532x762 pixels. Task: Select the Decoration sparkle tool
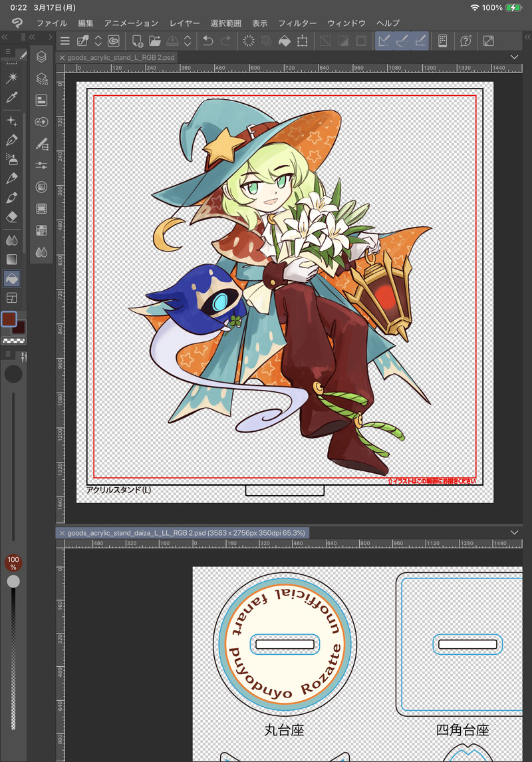pyautogui.click(x=12, y=120)
